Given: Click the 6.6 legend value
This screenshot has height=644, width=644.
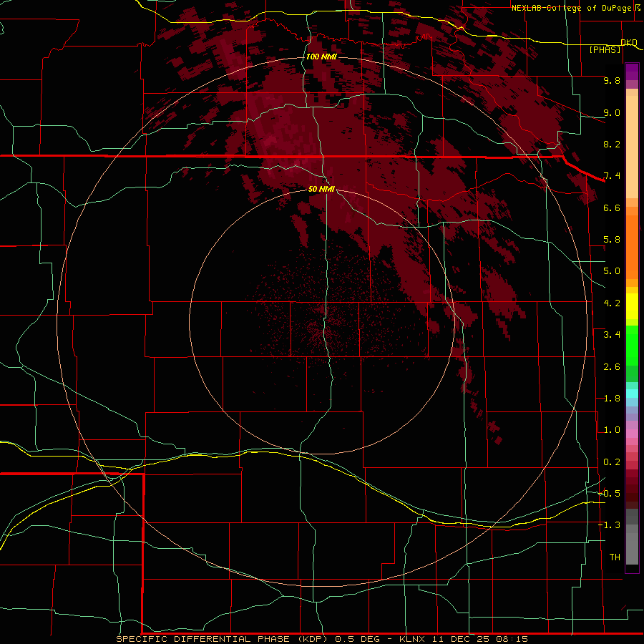Looking at the screenshot, I should 612,208.
